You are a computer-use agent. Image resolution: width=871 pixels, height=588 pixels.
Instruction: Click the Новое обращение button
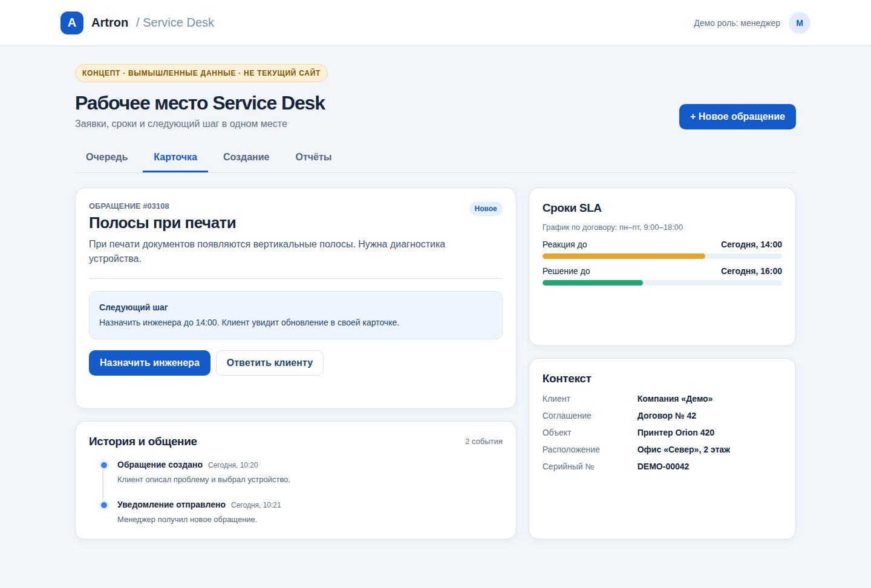(x=737, y=117)
